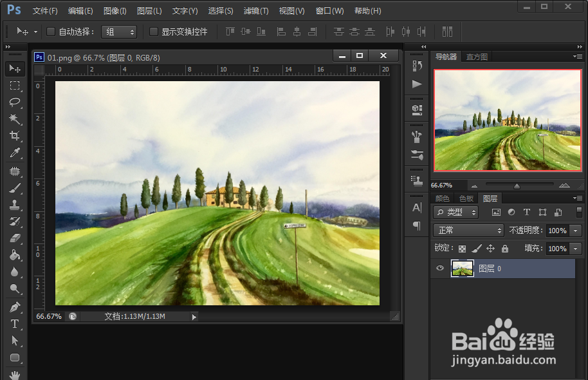The height and width of the screenshot is (380, 588).
Task: Switch to the 颜色 tab
Action: (x=442, y=198)
